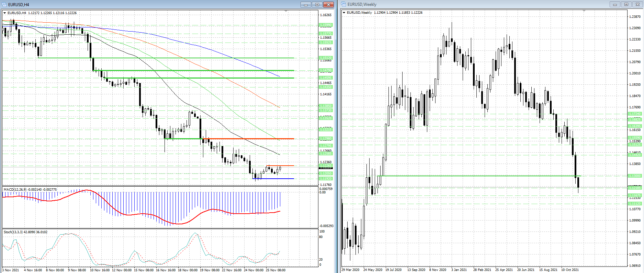The image size is (644, 273).
Task: Click the EURUSD,Weekly title bar text
Action: [362, 4]
